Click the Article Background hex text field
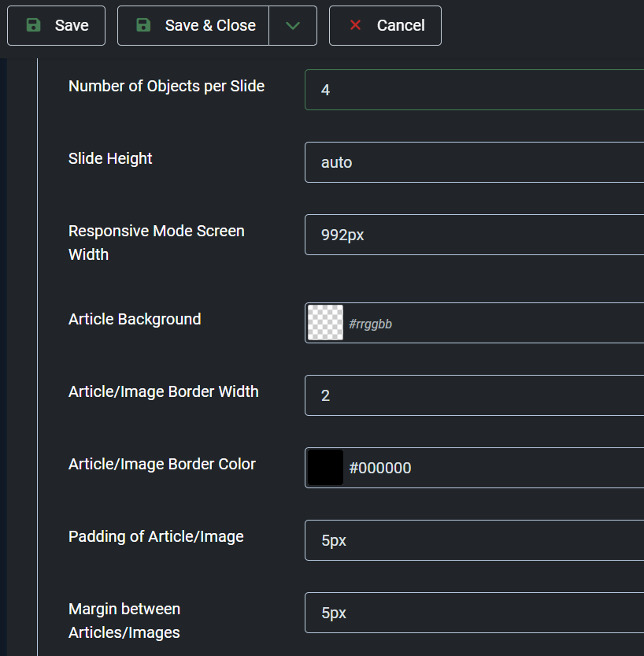This screenshot has width=644, height=656. tap(494, 323)
